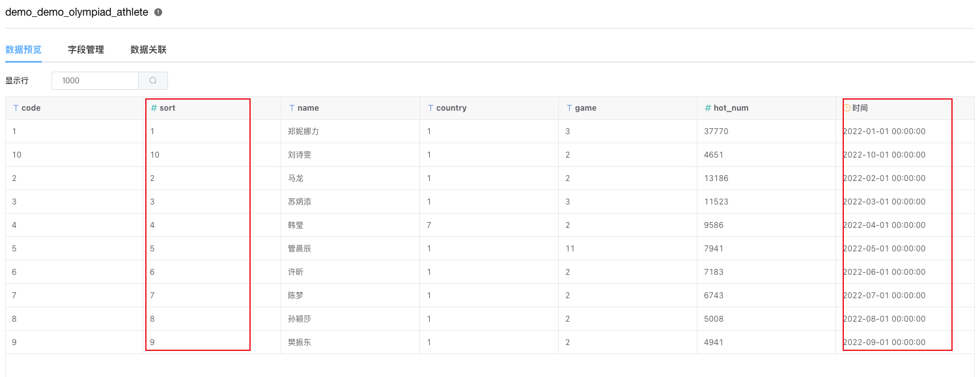Click the number type icon on hot_num column
980x377 pixels.
pos(707,108)
